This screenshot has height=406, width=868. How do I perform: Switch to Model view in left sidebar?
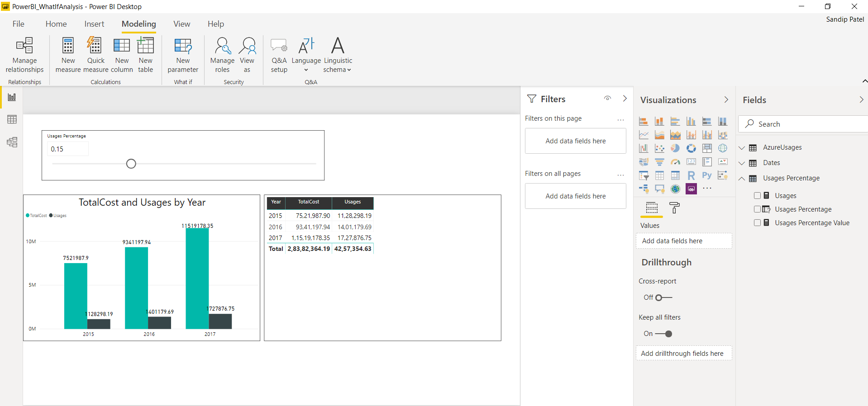pyautogui.click(x=12, y=142)
